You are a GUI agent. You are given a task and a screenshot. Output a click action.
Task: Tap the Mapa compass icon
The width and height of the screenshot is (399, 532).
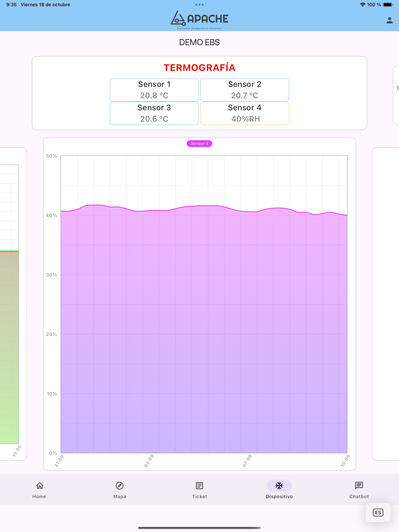pyautogui.click(x=120, y=486)
